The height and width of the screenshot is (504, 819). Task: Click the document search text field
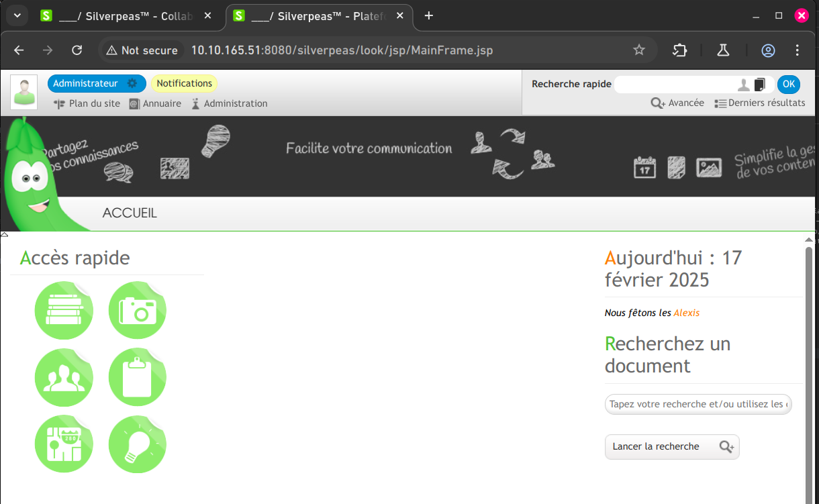(698, 404)
